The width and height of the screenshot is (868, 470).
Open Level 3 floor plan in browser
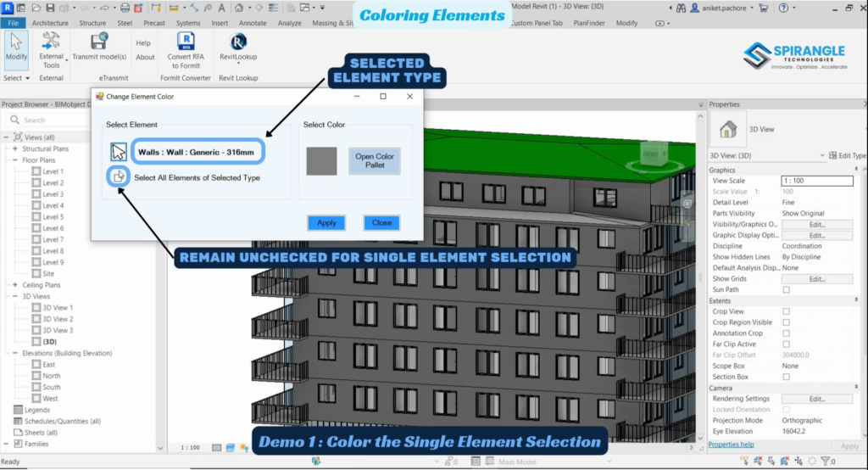coord(53,194)
